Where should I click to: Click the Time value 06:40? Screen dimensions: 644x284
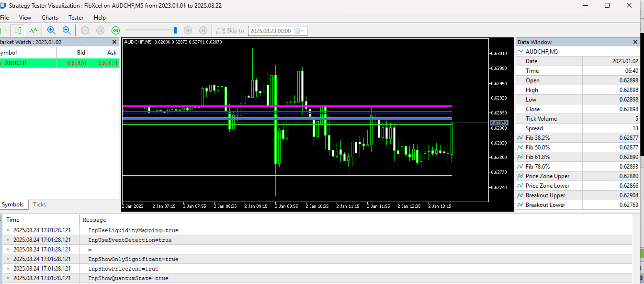pos(632,71)
